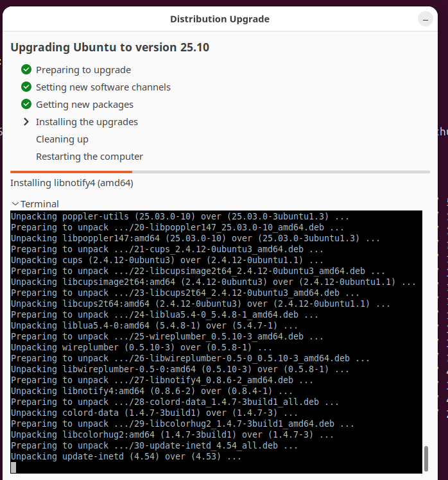
Task: Click the Distribution Upgrade title bar text
Action: point(220,19)
